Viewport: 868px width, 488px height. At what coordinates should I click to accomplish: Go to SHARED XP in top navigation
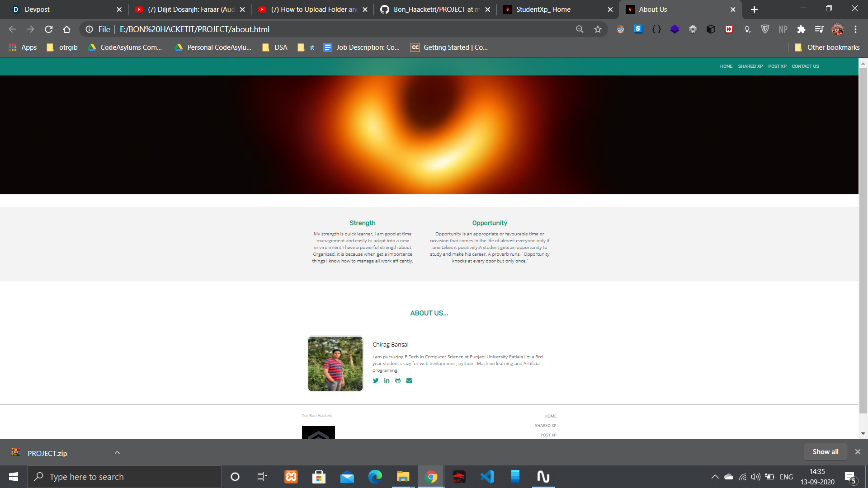point(750,66)
